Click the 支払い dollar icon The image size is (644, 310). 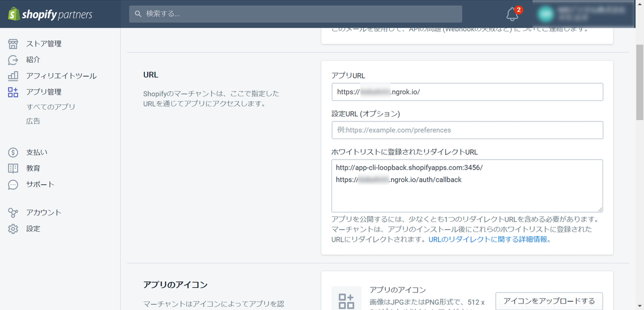click(x=13, y=152)
